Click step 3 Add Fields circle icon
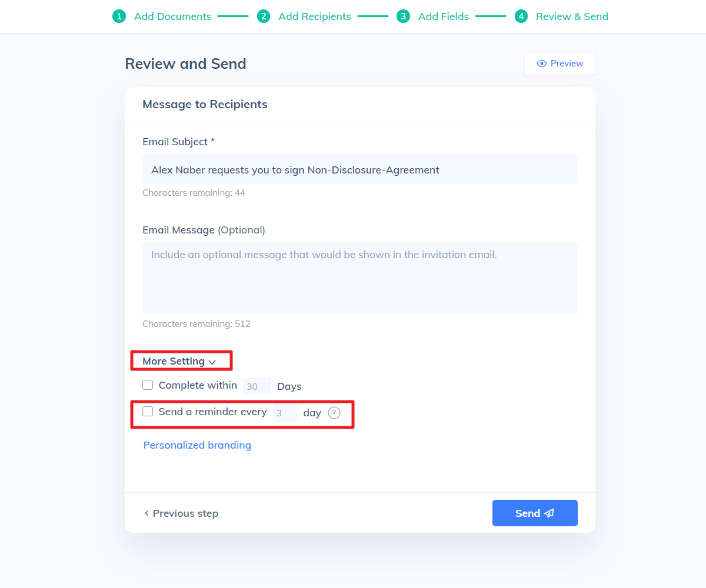This screenshot has height=588, width=706. (404, 16)
